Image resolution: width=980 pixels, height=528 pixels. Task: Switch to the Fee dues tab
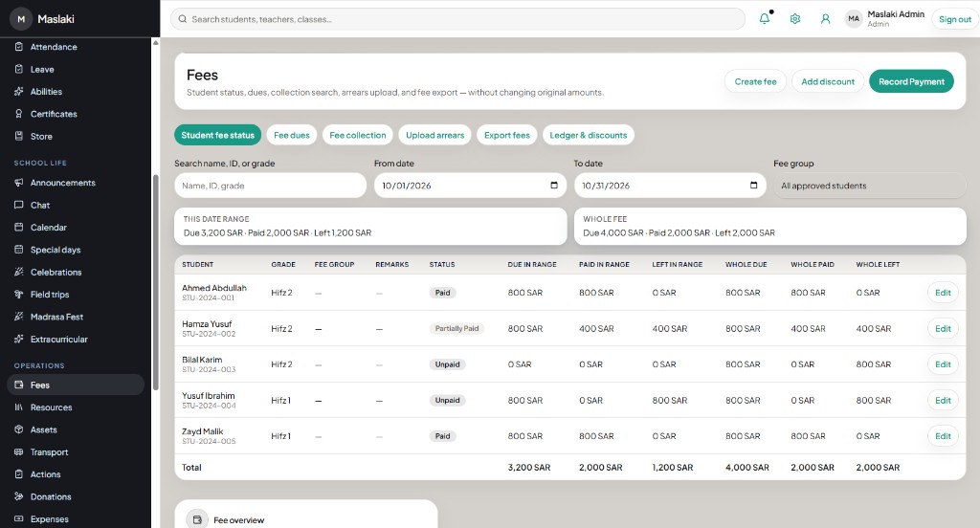292,135
